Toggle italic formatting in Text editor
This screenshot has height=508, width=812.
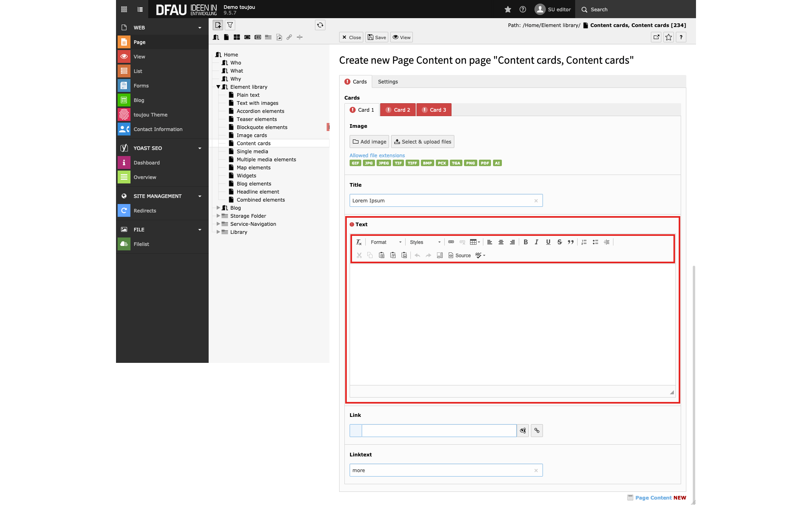pyautogui.click(x=536, y=242)
